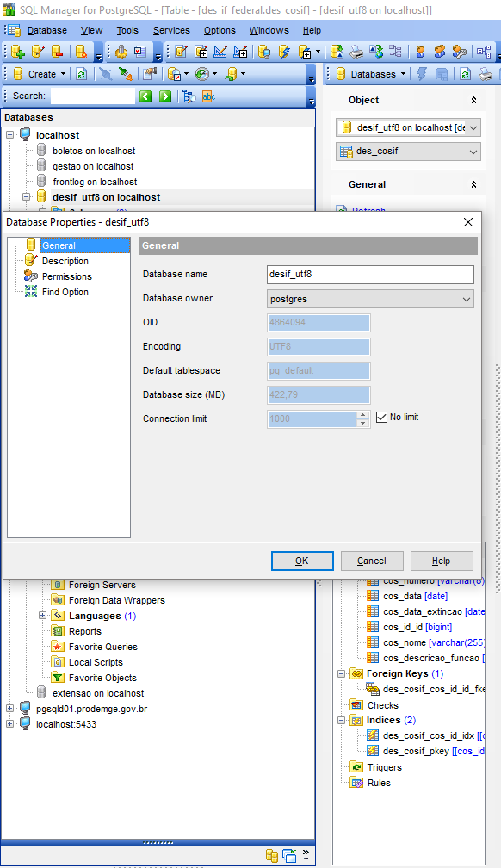Open the Services menu
501x868 pixels.
point(171,30)
